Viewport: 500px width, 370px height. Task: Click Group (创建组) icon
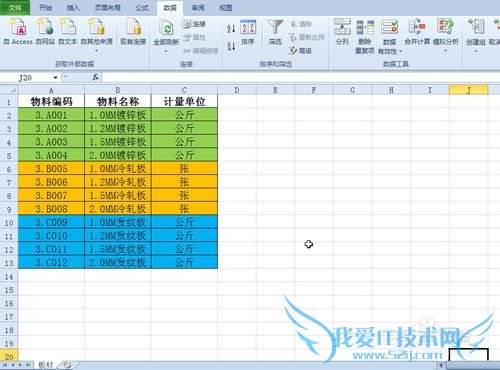click(476, 32)
